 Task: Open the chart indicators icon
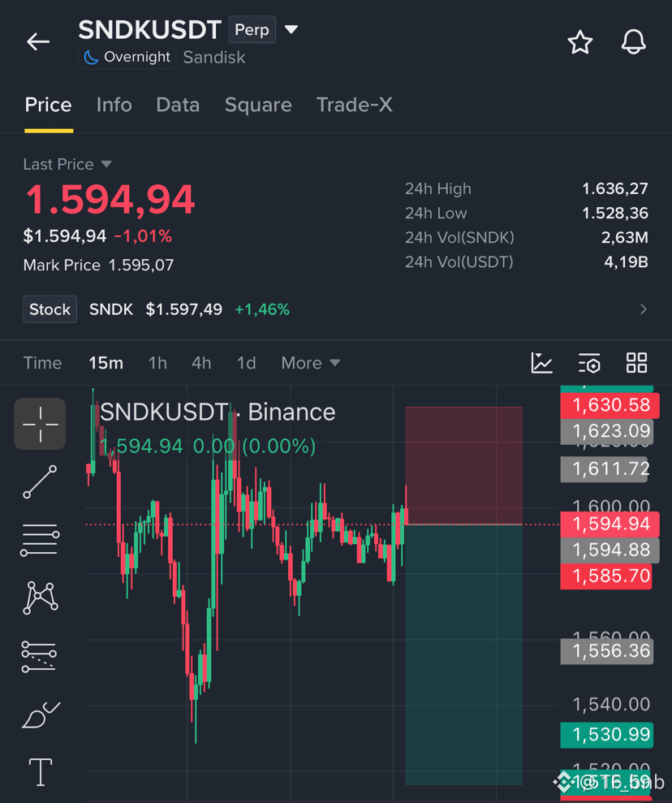pos(541,363)
